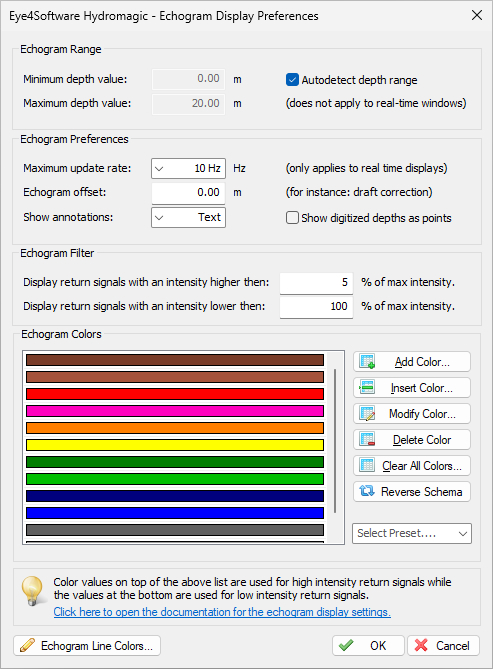The height and width of the screenshot is (669, 493).
Task: Click the red X Cancel icon
Action: 421,645
